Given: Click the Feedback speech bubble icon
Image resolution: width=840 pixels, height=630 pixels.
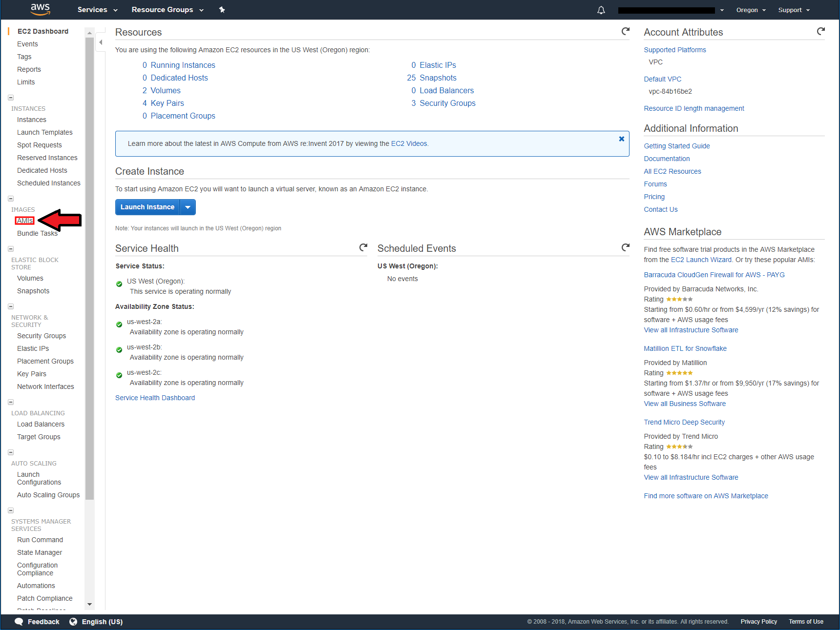Looking at the screenshot, I should (x=19, y=621).
